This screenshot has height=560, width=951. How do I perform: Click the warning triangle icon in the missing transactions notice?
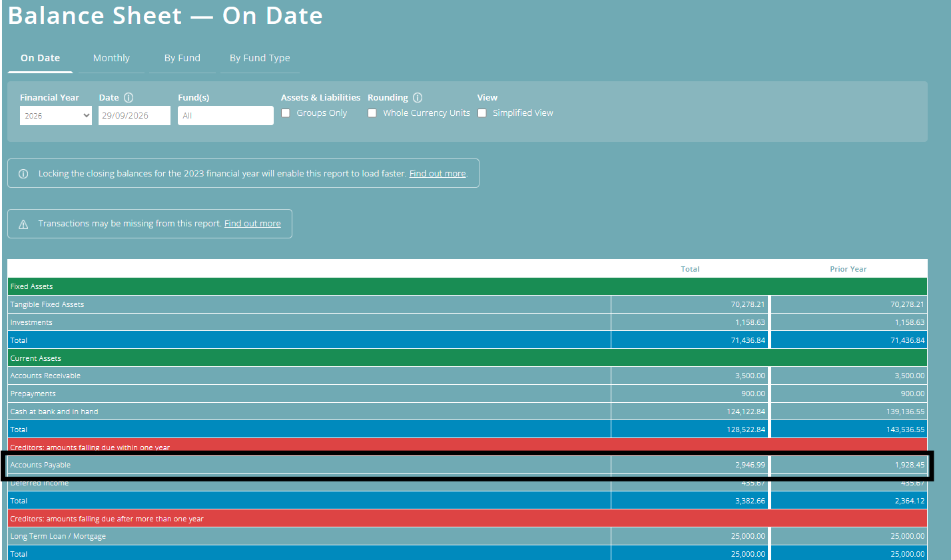[23, 224]
